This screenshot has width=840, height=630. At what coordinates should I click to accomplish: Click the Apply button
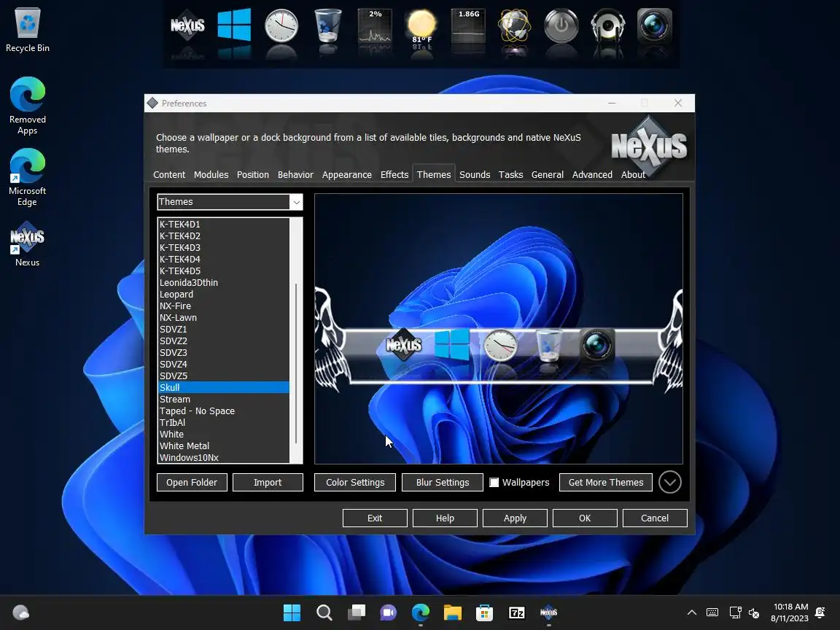click(515, 518)
